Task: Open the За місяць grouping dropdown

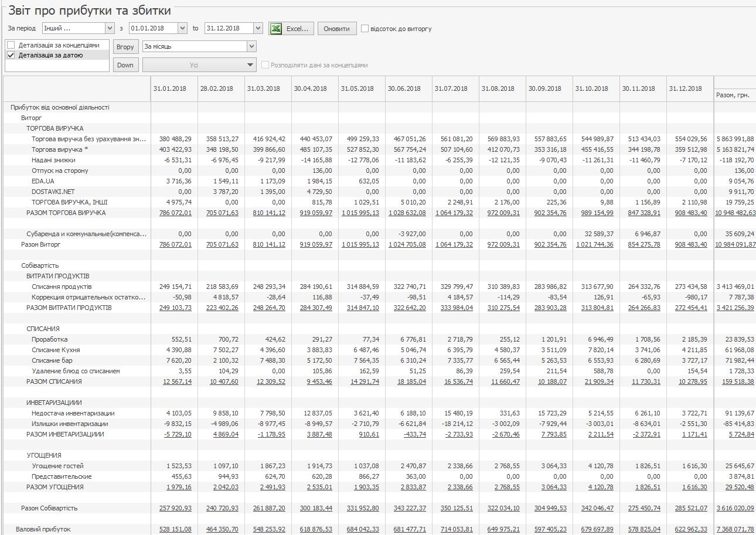Action: pyautogui.click(x=251, y=46)
